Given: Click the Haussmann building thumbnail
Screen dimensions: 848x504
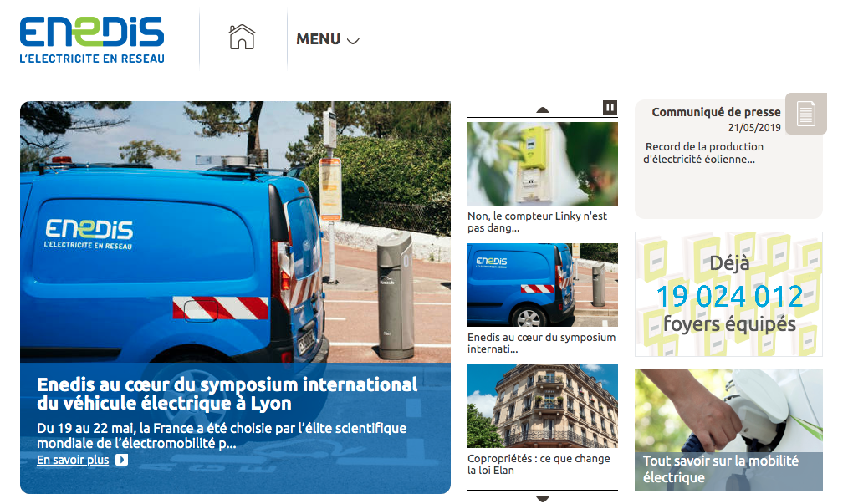Looking at the screenshot, I should point(542,406).
